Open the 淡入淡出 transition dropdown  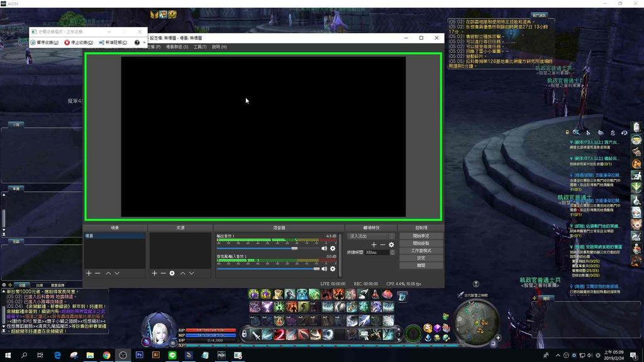click(x=371, y=236)
